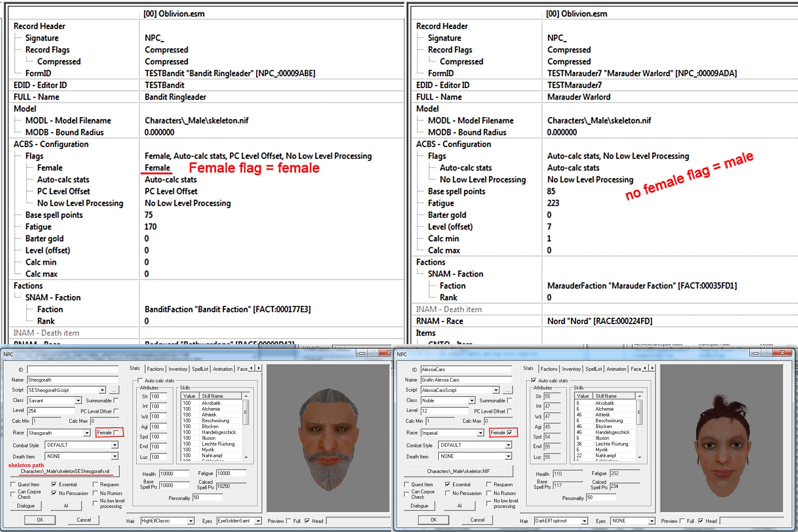
Task: Select 'BanditFaction' faction value row
Action: [x=228, y=310]
